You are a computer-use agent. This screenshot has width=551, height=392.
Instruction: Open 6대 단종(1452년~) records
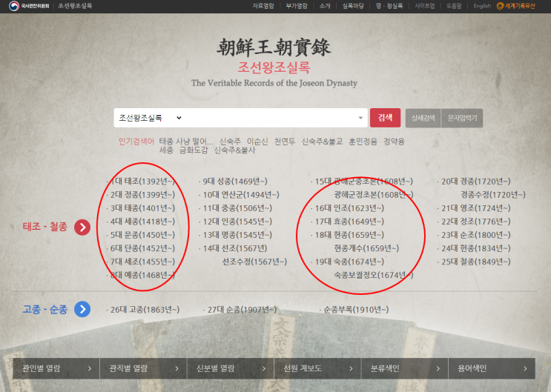(141, 248)
